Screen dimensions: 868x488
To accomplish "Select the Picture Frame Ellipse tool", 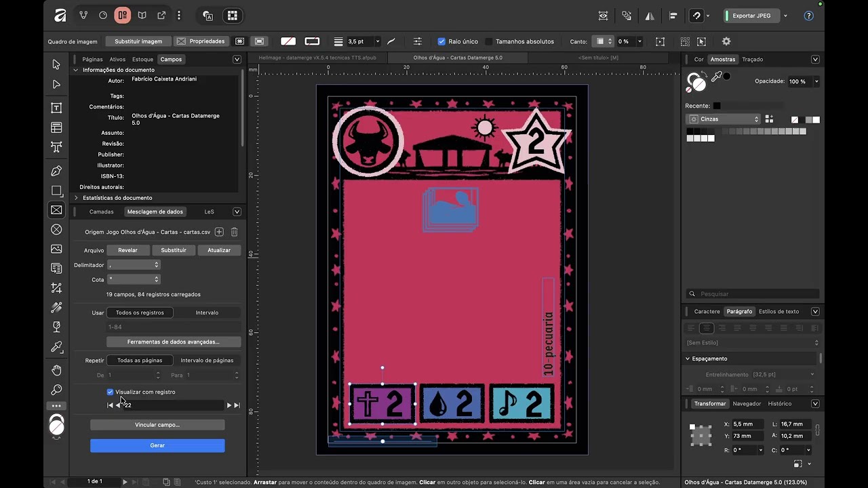I will [56, 230].
